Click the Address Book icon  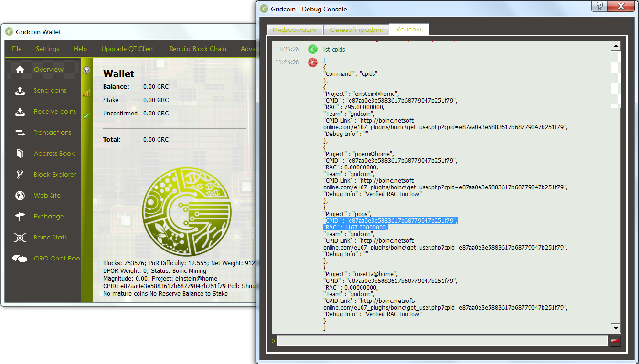(x=20, y=154)
